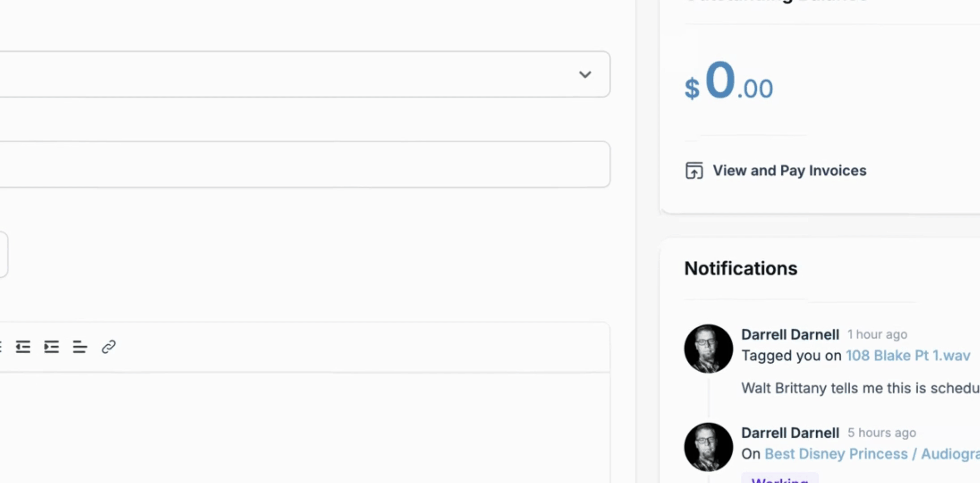Expand the dropdown using its chevron arrow

click(585, 74)
